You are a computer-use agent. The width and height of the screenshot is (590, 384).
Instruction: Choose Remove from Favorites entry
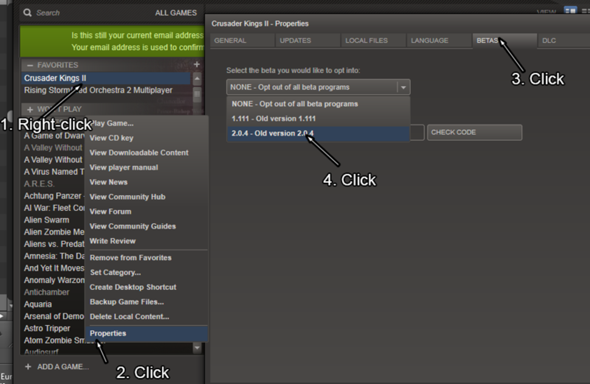130,258
